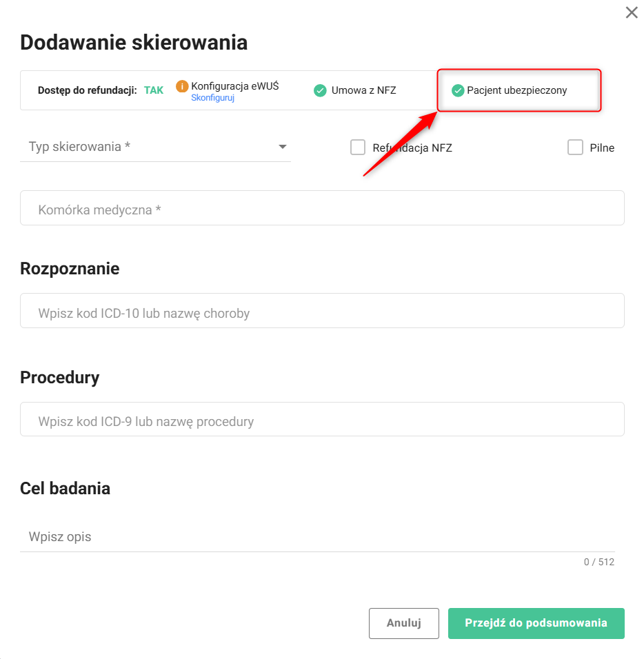Click the ICD-9 procedure search field
The height and width of the screenshot is (659, 644).
(322, 420)
